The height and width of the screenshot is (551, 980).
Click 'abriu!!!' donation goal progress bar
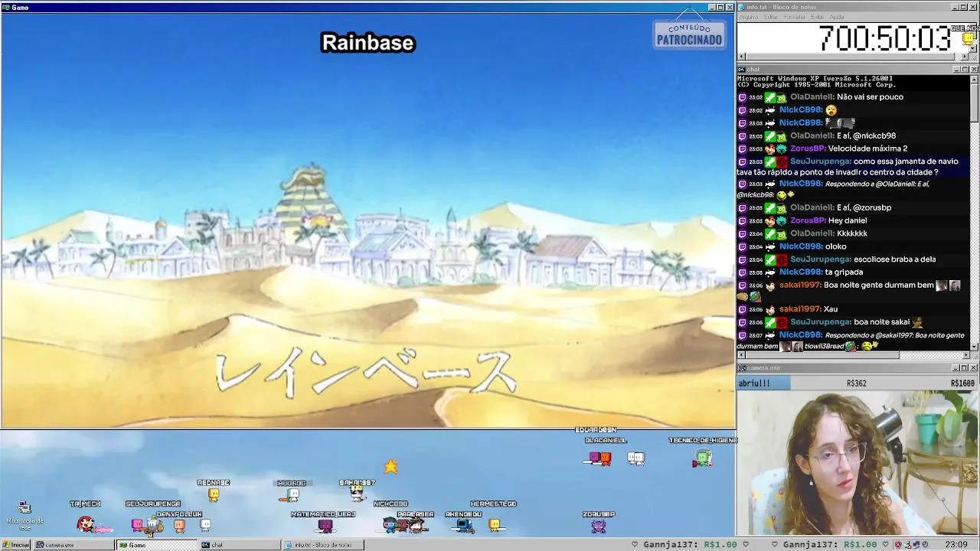tap(857, 383)
